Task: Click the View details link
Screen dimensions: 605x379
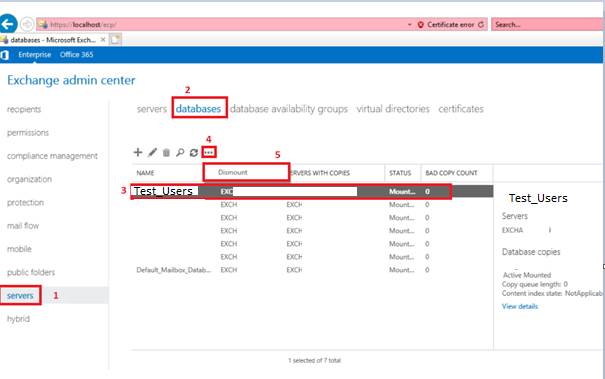Action: click(520, 306)
